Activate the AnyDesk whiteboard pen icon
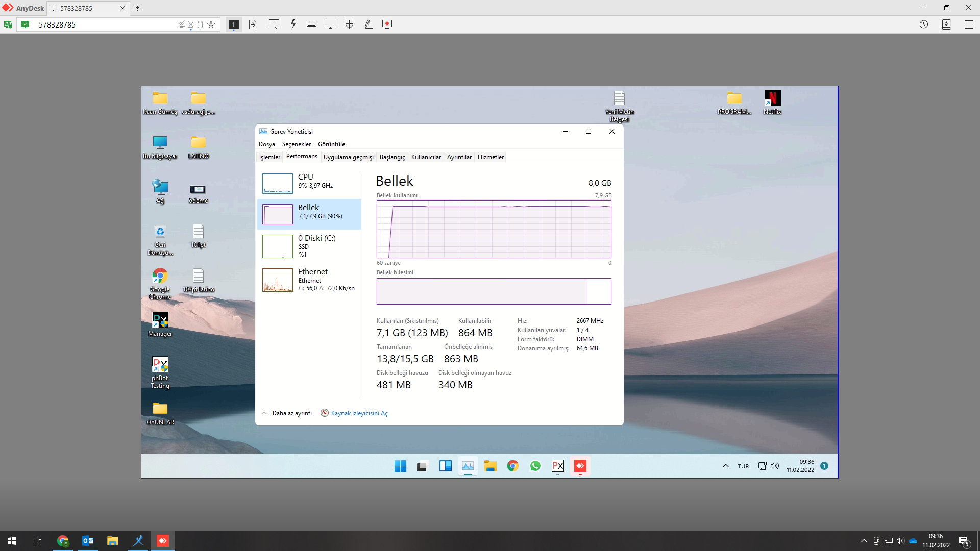This screenshot has height=551, width=980. pos(369,24)
